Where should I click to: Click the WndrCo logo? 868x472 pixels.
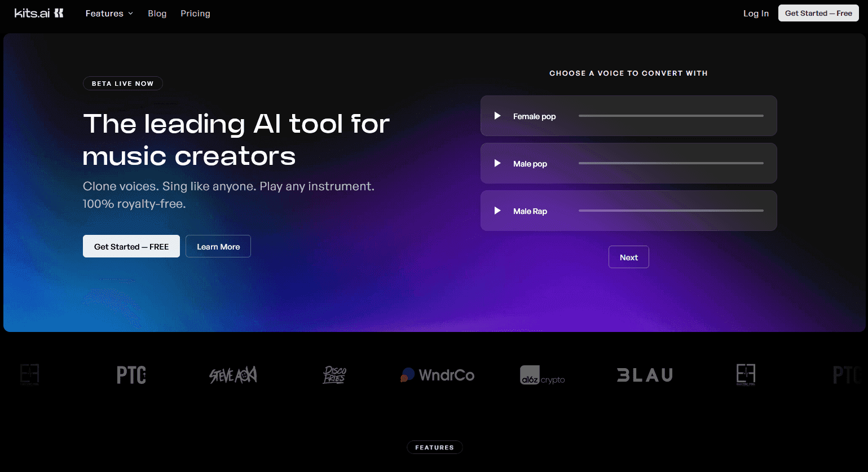pyautogui.click(x=437, y=375)
